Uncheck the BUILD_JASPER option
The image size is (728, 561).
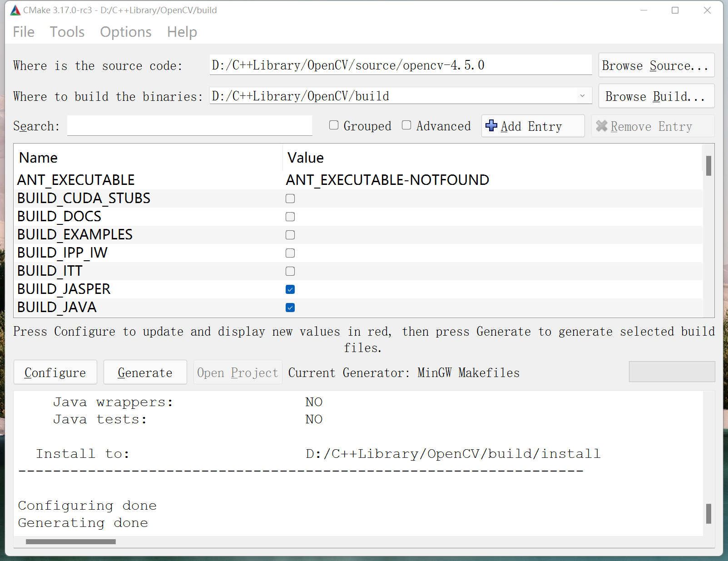click(290, 289)
